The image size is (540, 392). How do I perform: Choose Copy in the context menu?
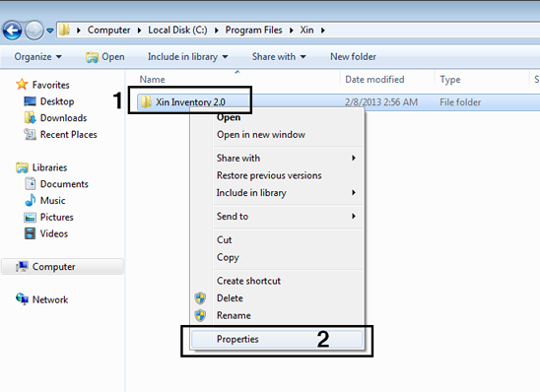point(228,257)
